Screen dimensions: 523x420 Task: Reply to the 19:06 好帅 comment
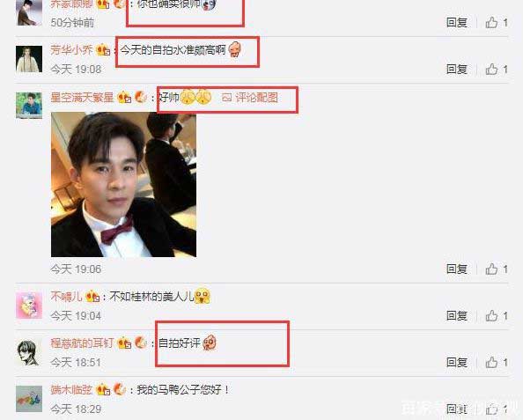457,269
